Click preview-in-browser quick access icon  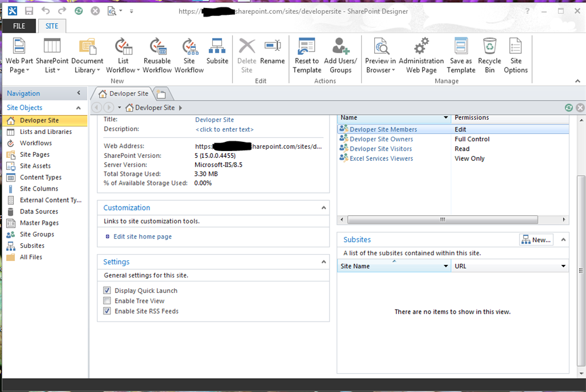pos(112,11)
